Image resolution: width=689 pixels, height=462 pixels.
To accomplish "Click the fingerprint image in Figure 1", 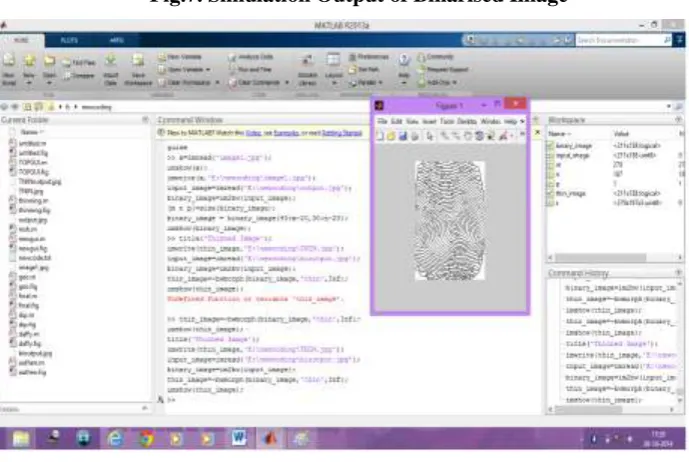I will pyautogui.click(x=450, y=220).
